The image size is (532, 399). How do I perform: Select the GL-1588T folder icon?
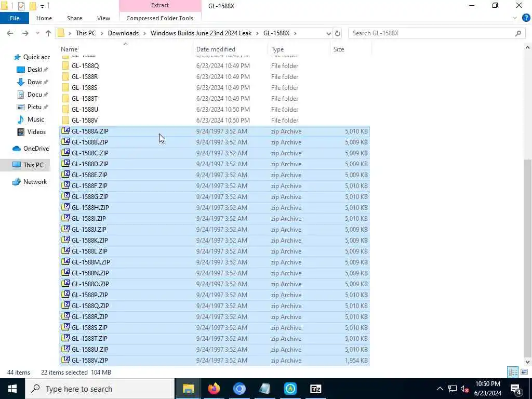tap(65, 98)
